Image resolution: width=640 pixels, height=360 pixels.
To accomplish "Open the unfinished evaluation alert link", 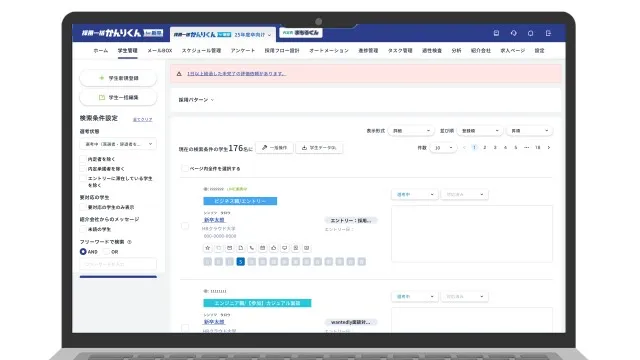I will coord(236,74).
